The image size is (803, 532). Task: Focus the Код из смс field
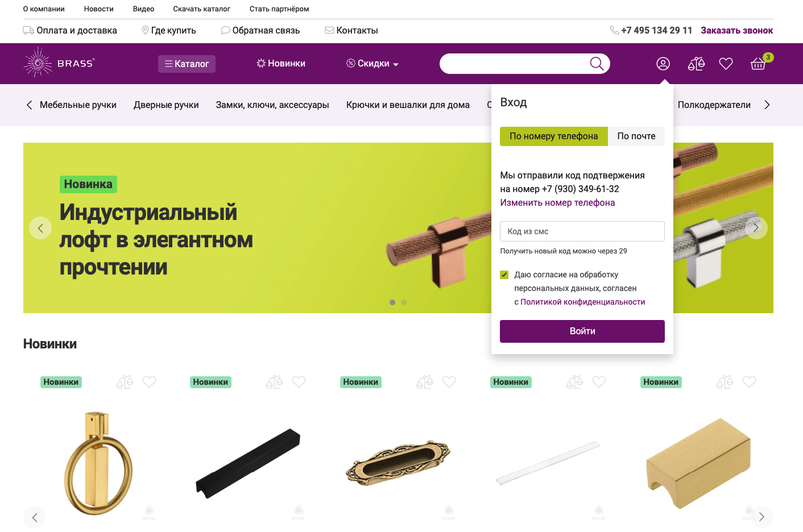tap(582, 231)
